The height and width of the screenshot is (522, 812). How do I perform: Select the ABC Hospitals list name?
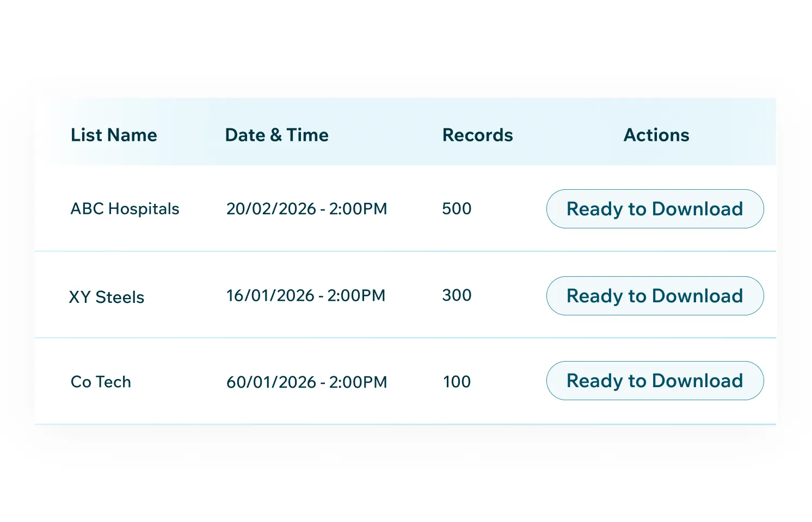point(125,209)
